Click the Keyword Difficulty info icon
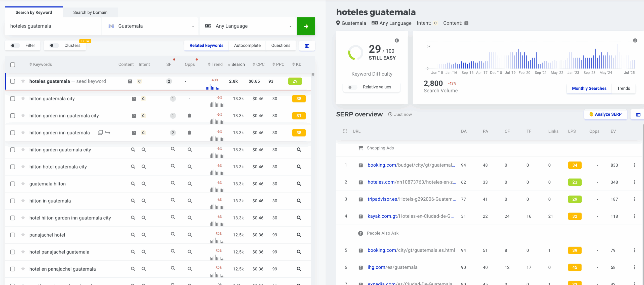The width and height of the screenshot is (644, 285). (x=397, y=41)
